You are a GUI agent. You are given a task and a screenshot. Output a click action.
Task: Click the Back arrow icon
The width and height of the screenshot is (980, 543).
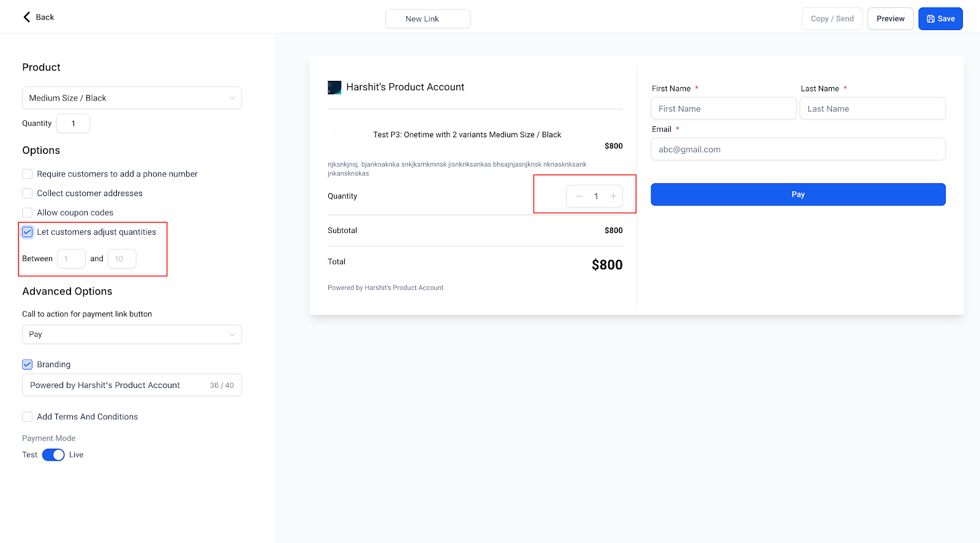(26, 17)
